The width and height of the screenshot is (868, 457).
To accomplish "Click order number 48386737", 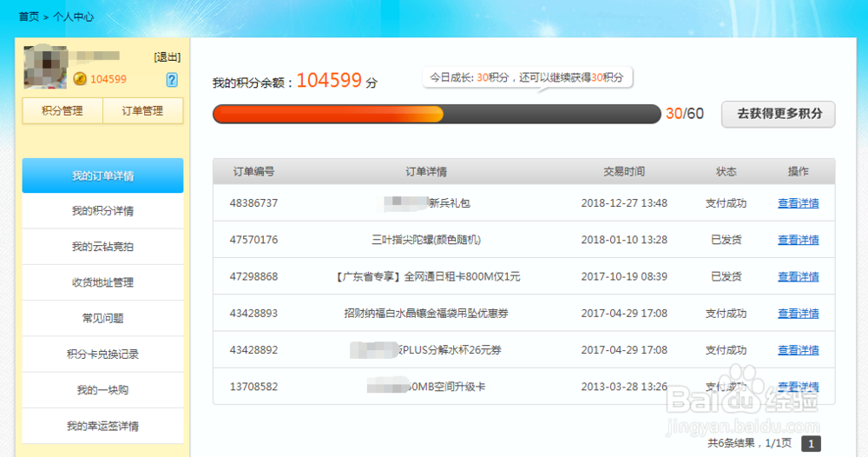I will (x=253, y=203).
